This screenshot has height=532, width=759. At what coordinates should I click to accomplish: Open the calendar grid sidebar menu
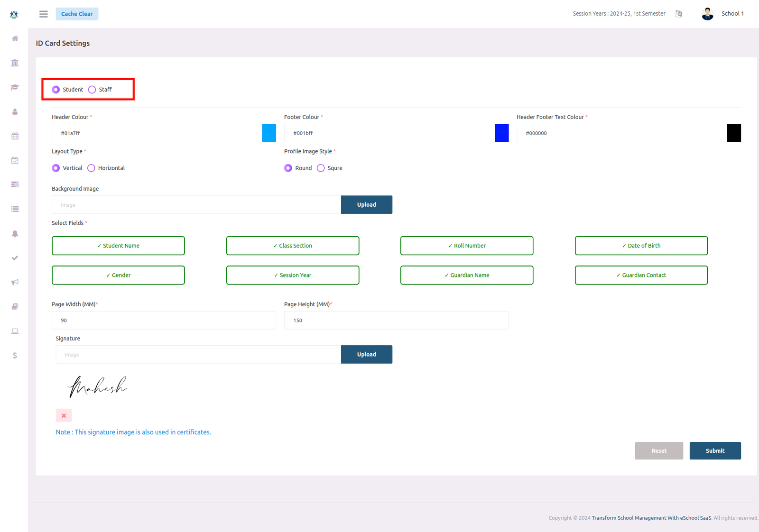pos(15,136)
